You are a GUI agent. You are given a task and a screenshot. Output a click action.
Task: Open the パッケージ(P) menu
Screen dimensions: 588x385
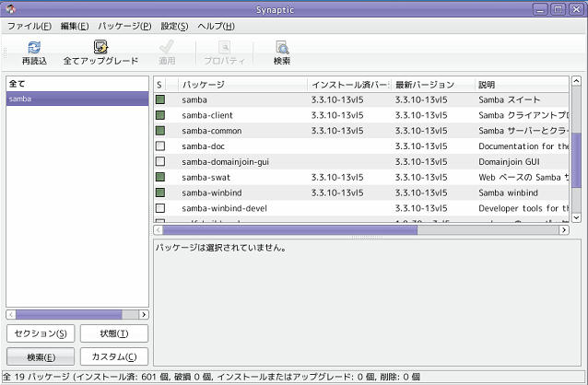(x=124, y=26)
